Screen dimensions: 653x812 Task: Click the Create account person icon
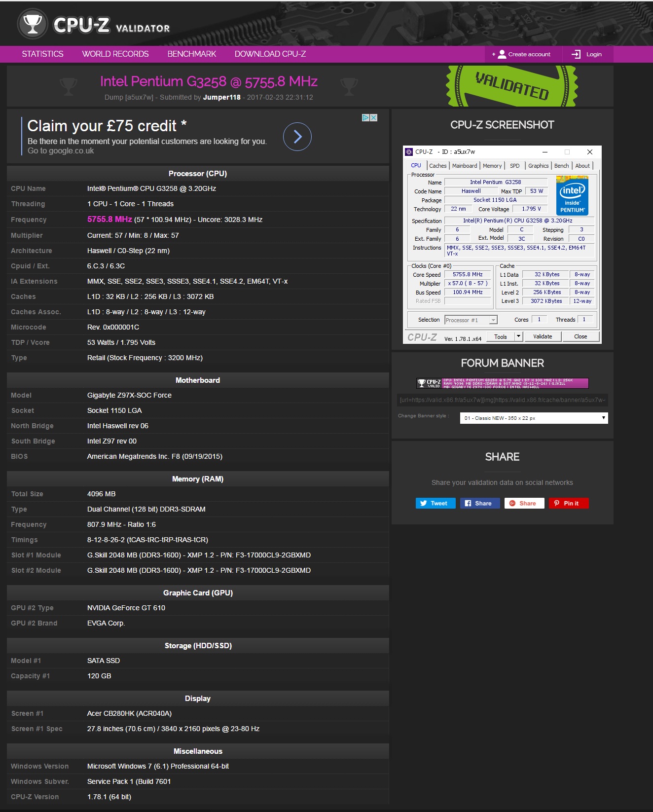click(502, 54)
